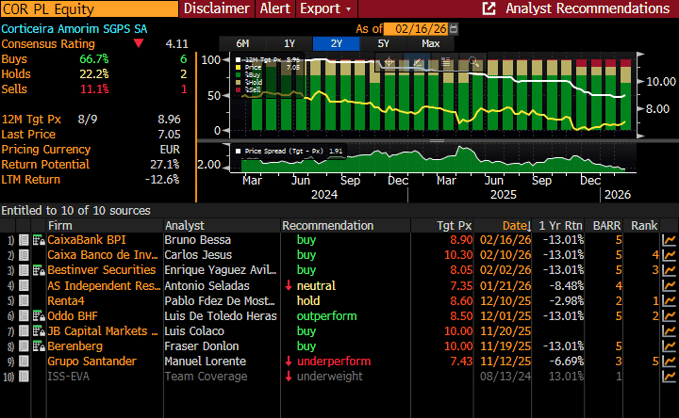Screen dimensions: 679x418
Task: Open report document icon for CaixaBank BPI
Action: (x=24, y=240)
